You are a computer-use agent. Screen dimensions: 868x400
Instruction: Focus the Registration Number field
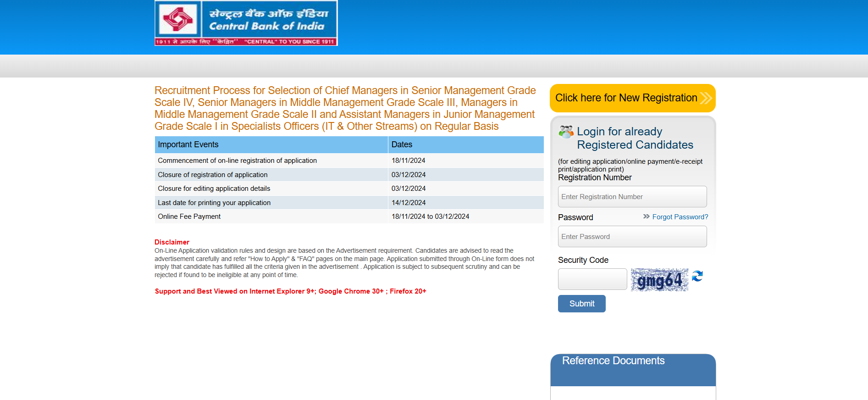pyautogui.click(x=632, y=197)
